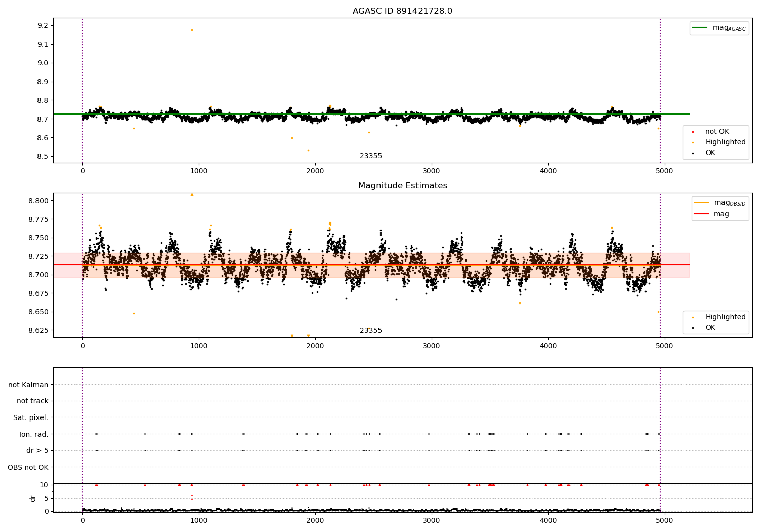Click the 2000 x-tick under the bottom plot
Viewport: 760px width, 532px height.
coord(315,520)
